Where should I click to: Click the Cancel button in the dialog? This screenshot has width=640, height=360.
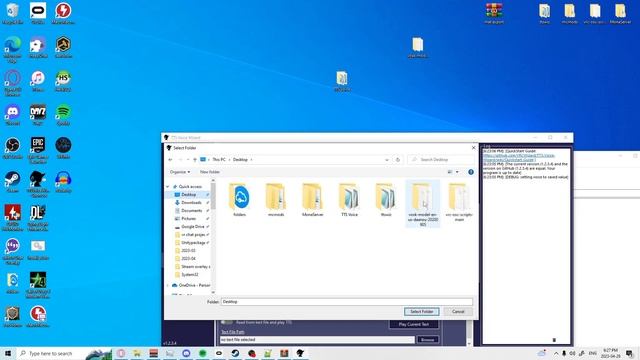pyautogui.click(x=458, y=312)
